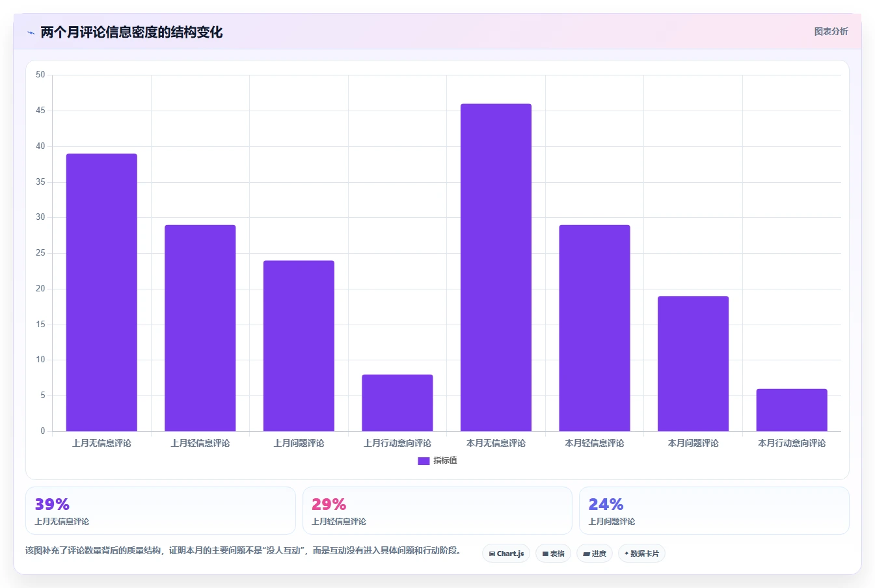Click x-axis label 本月行动意向评论
This screenshot has width=875, height=588.
(792, 443)
